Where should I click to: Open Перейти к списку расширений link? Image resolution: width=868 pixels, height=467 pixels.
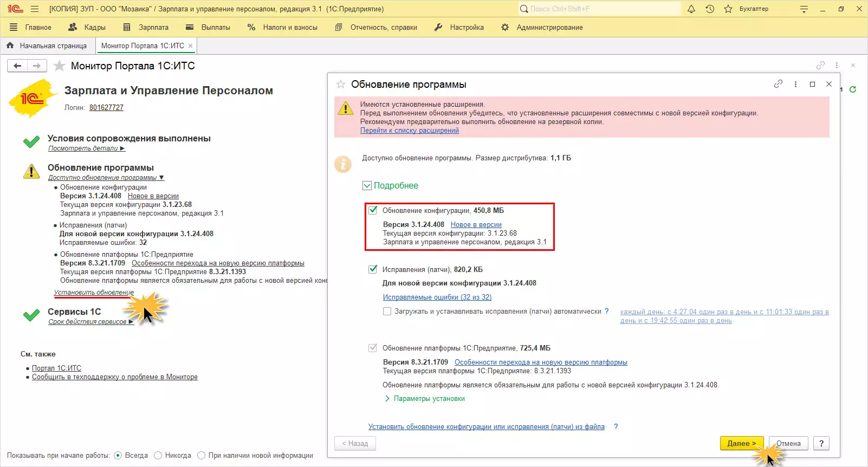point(410,131)
